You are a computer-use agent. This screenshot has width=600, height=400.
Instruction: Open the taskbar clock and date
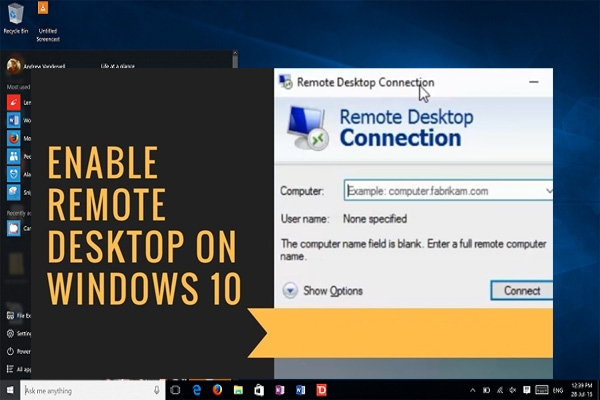tap(582, 390)
